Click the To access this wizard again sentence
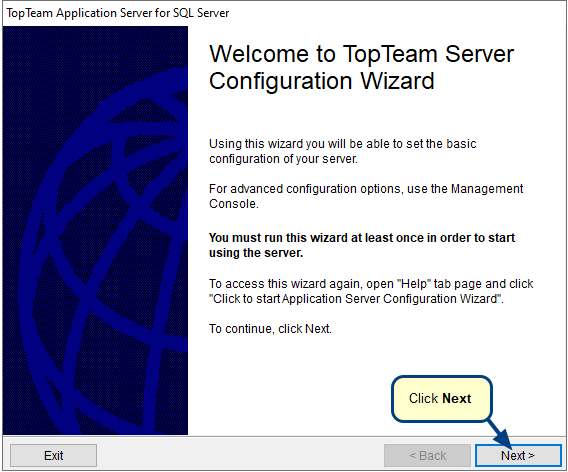 371,291
